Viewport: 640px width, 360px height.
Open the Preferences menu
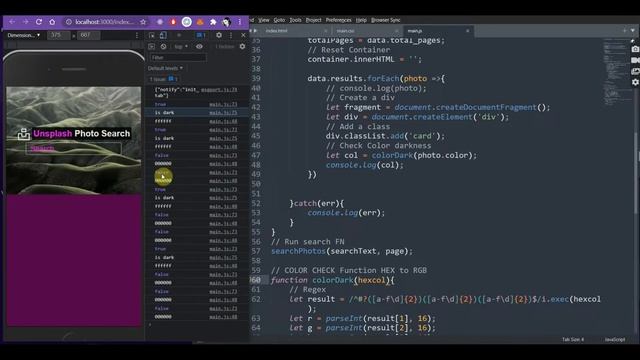tap(338, 20)
